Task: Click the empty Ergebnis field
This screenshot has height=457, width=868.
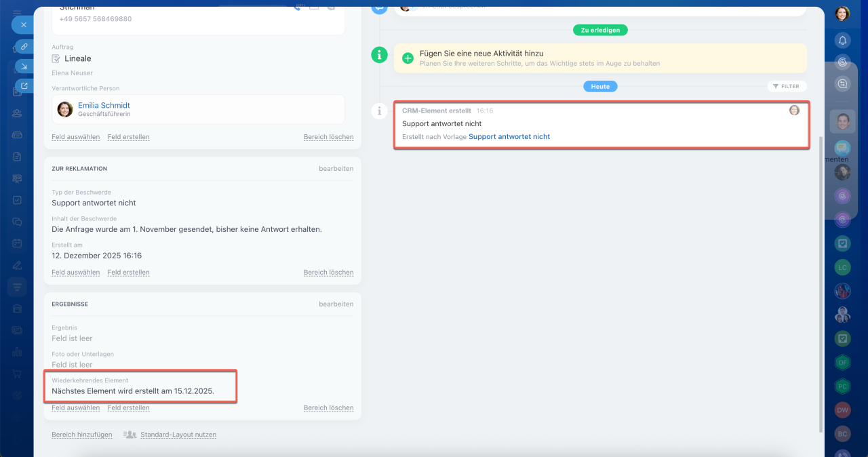Action: click(72, 338)
